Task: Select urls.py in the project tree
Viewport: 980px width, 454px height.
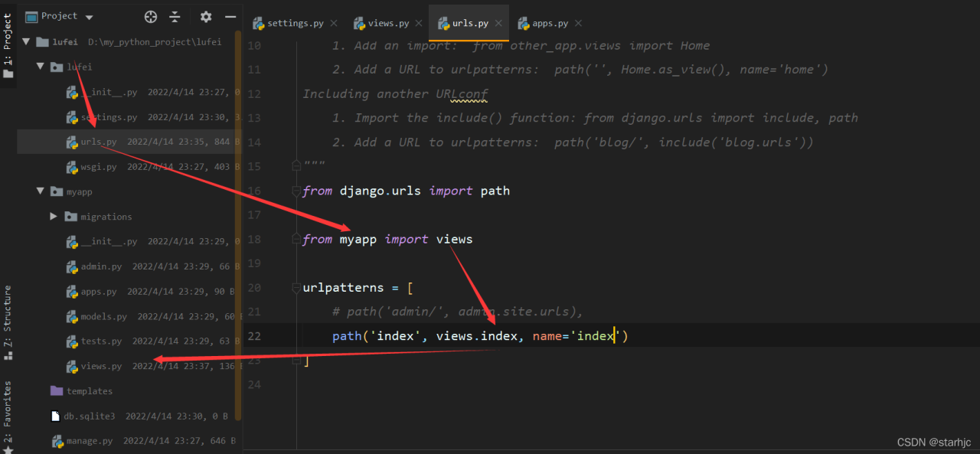Action: (99, 142)
